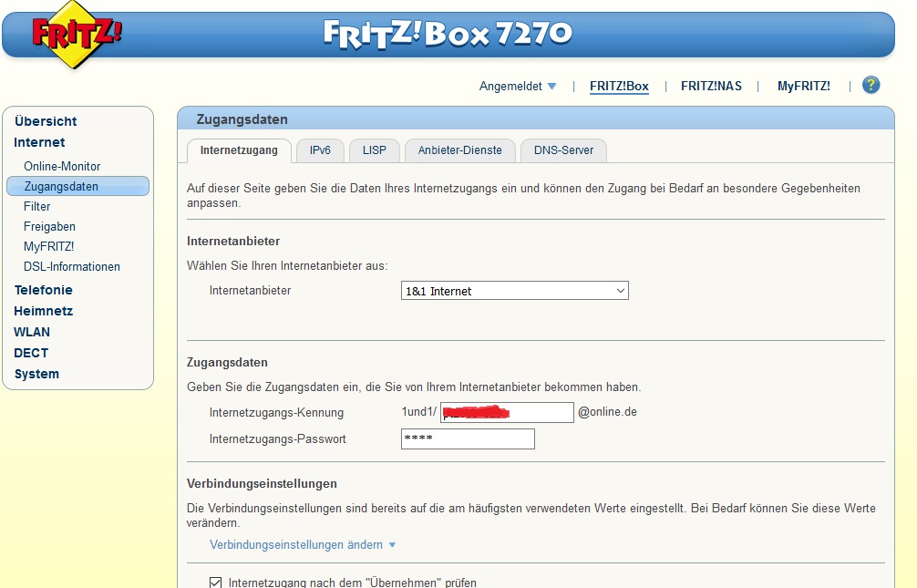Expand the DECT menu section
This screenshot has height=588, width=917.
coord(31,353)
